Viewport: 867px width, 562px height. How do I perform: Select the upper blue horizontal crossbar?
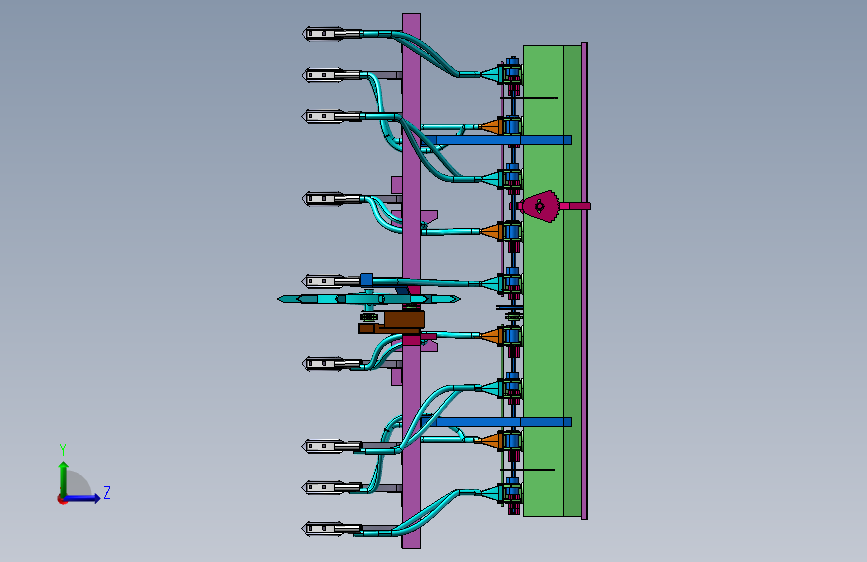pyautogui.click(x=496, y=140)
